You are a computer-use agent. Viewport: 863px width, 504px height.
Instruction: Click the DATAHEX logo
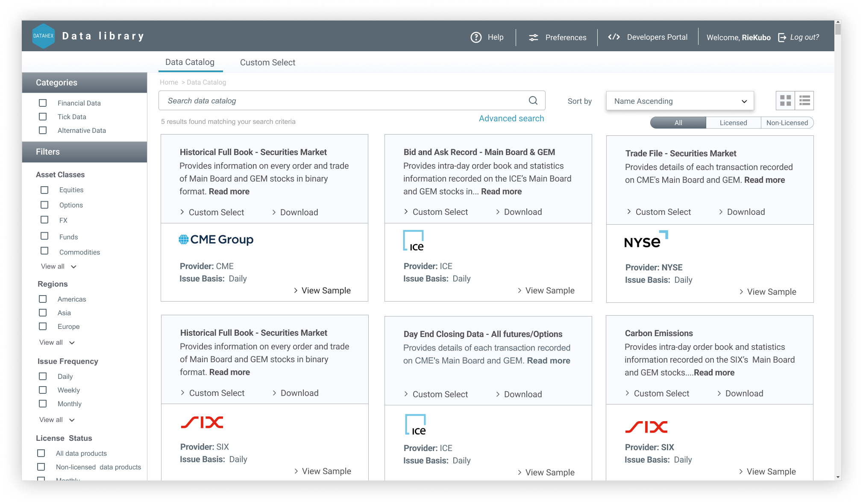pos(44,36)
